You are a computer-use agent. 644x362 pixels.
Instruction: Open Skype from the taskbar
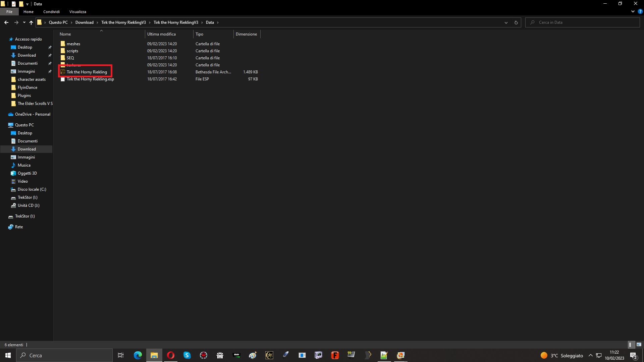pos(187,355)
